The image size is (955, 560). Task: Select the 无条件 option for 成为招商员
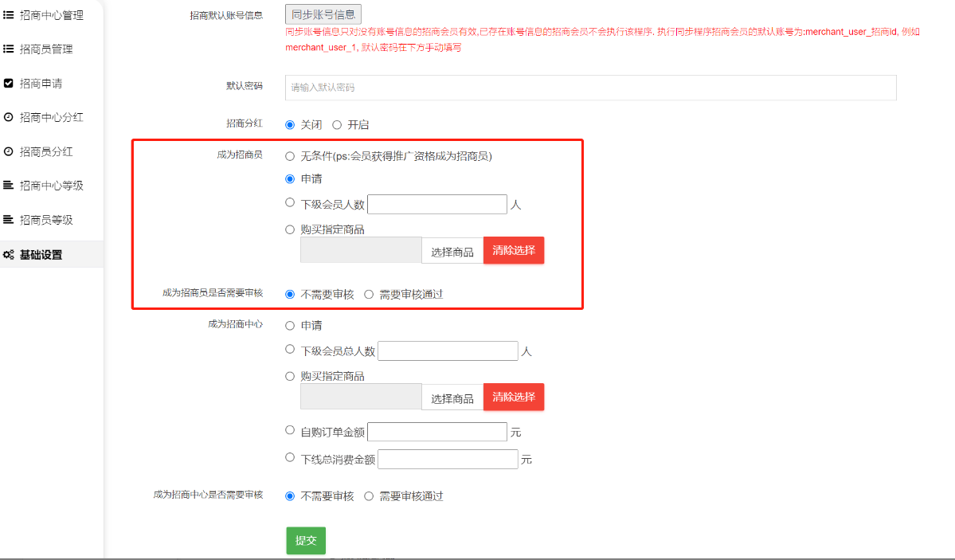click(290, 156)
